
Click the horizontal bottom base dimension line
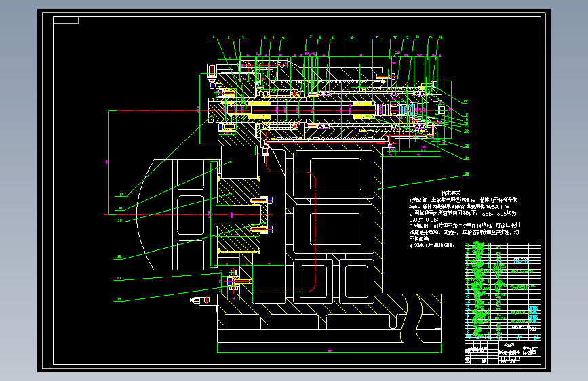tap(329, 352)
